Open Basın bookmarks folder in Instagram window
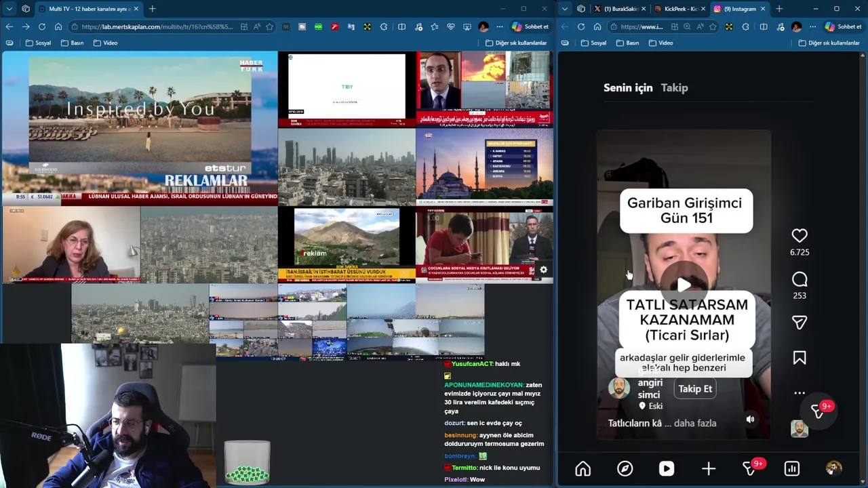868x488 pixels. coord(627,43)
